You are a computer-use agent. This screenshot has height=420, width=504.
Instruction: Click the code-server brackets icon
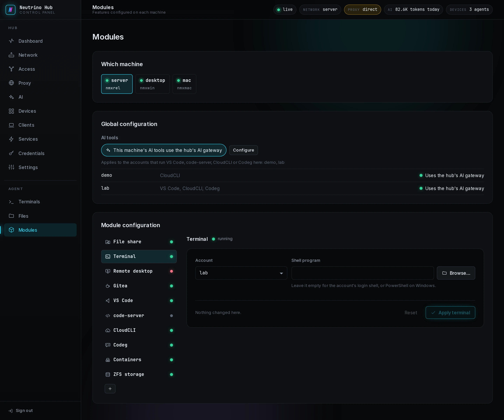(108, 316)
